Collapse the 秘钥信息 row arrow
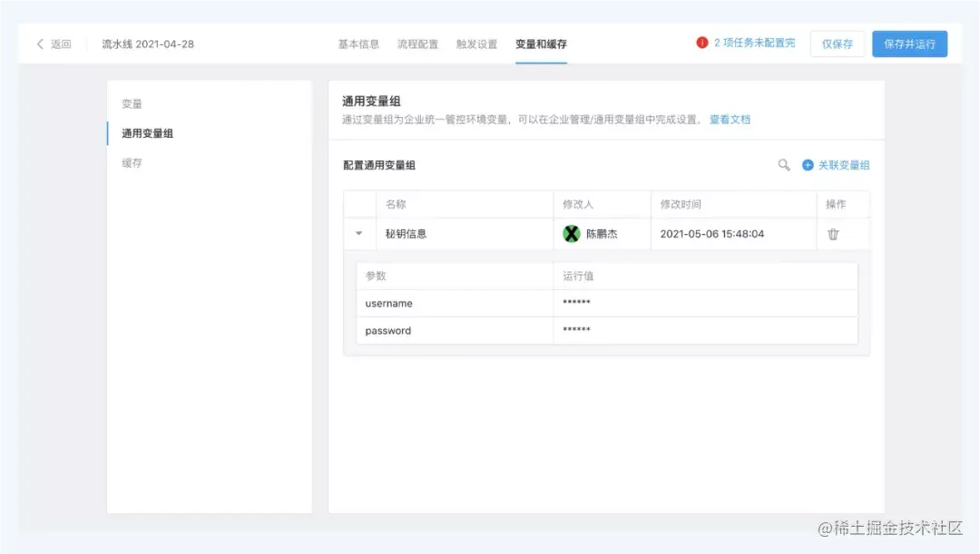 [x=358, y=233]
